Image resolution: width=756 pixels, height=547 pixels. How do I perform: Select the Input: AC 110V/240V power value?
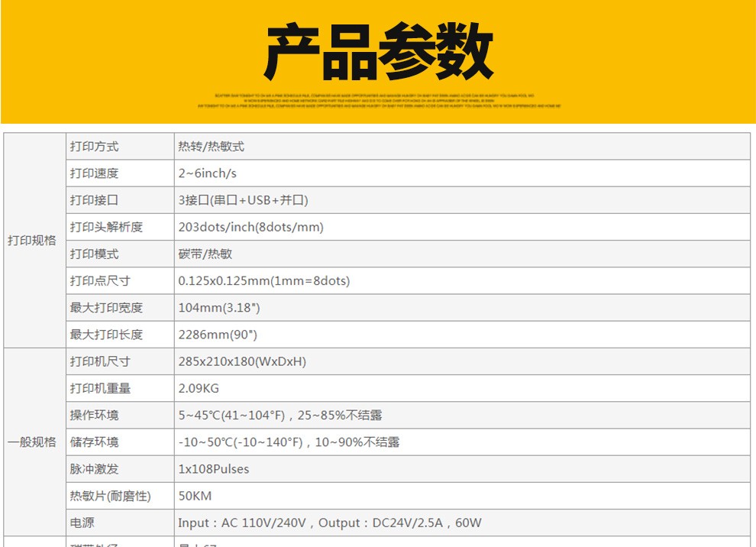[x=329, y=523]
